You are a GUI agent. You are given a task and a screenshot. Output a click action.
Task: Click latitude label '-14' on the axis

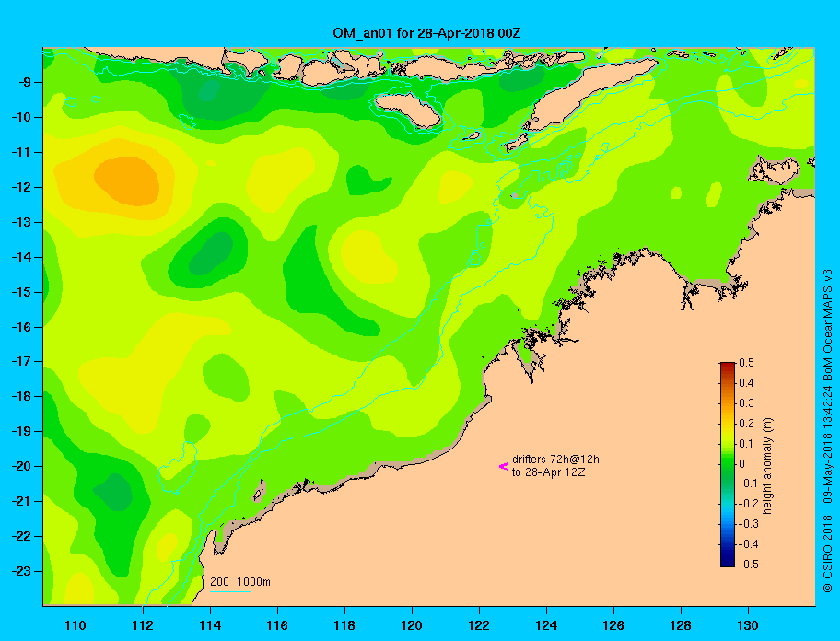[20, 257]
